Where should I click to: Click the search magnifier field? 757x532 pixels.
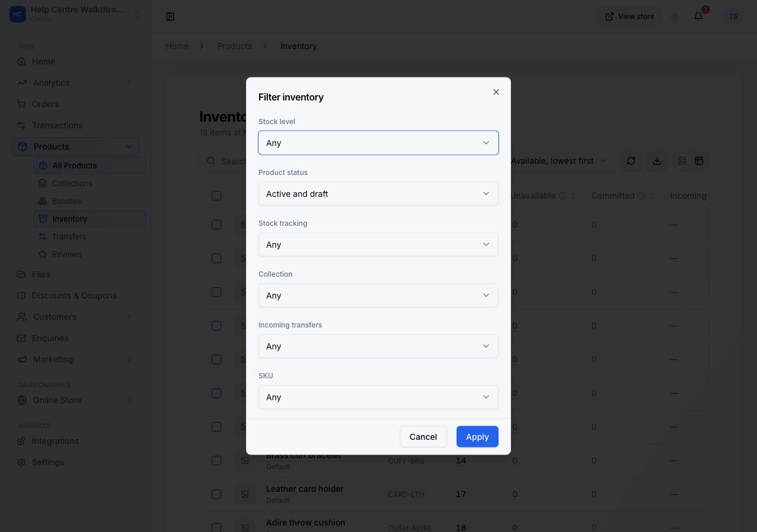(211, 161)
